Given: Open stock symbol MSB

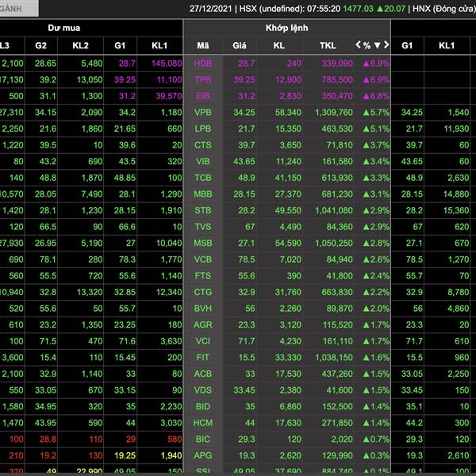Looking at the screenshot, I should click(x=203, y=244).
